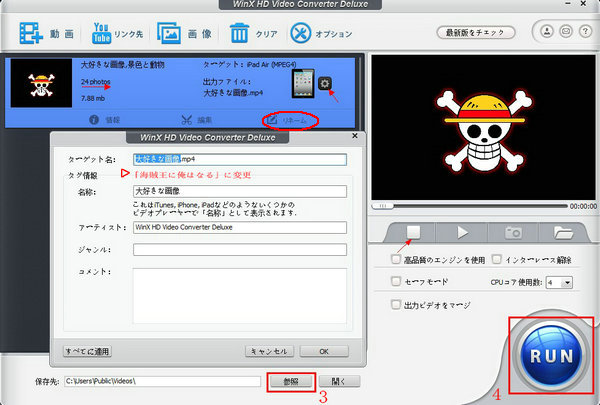Open help with the question mark icon
This screenshot has width=600, height=405.
[585, 31]
